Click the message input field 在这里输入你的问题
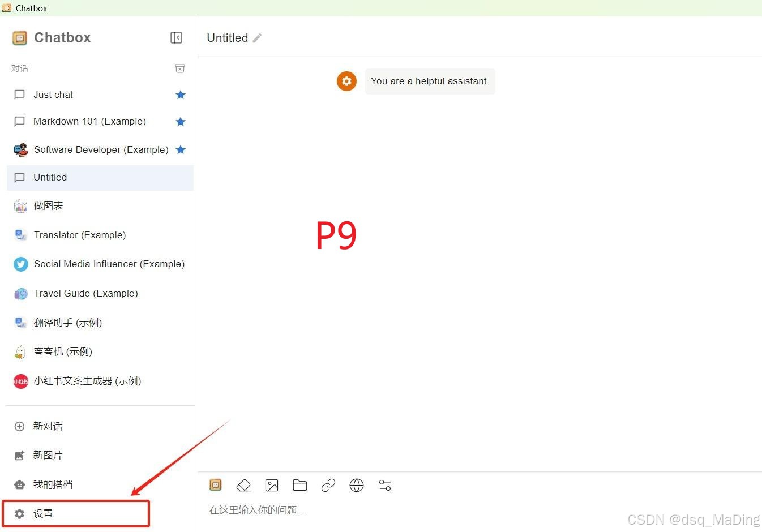Image resolution: width=762 pixels, height=532 pixels. click(x=480, y=510)
